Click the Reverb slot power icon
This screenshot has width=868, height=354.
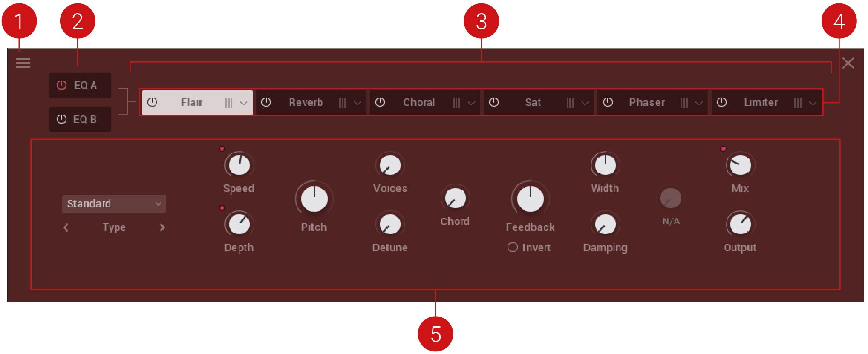(x=266, y=102)
